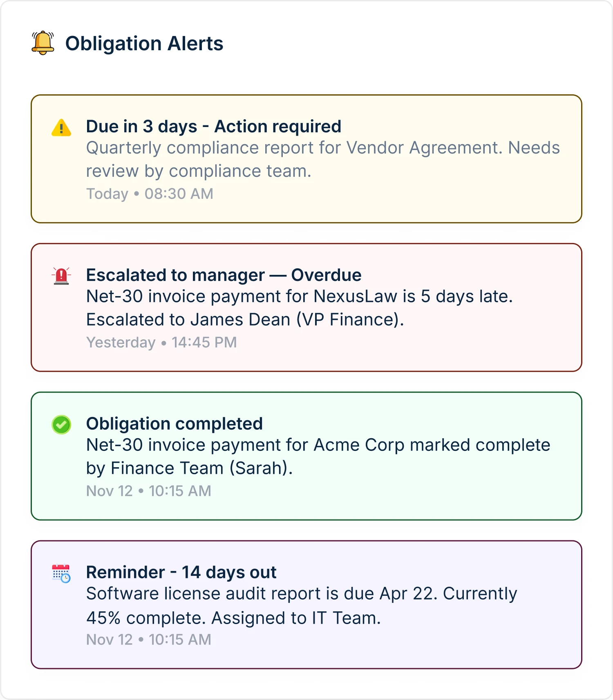Open the Due in 3 days alert
613x700 pixels.
point(306,158)
